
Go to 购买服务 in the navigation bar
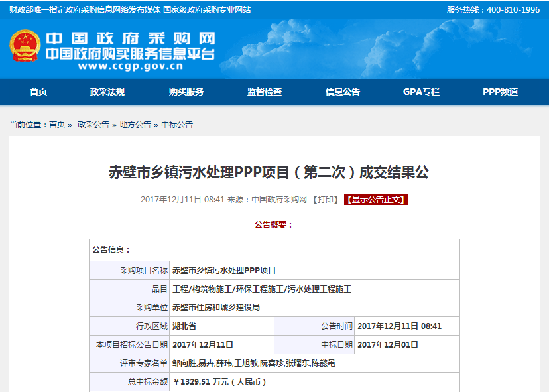click(x=186, y=92)
